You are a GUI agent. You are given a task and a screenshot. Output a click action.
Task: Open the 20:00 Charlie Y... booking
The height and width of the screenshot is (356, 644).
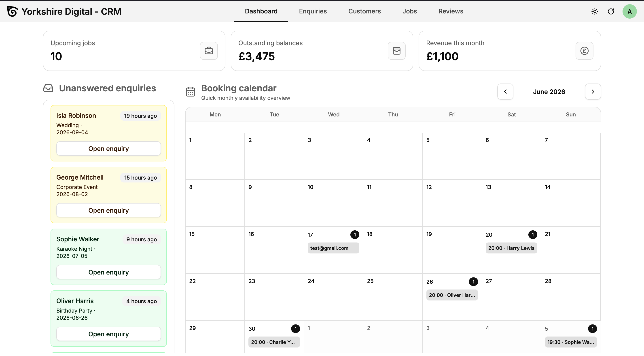(274, 342)
